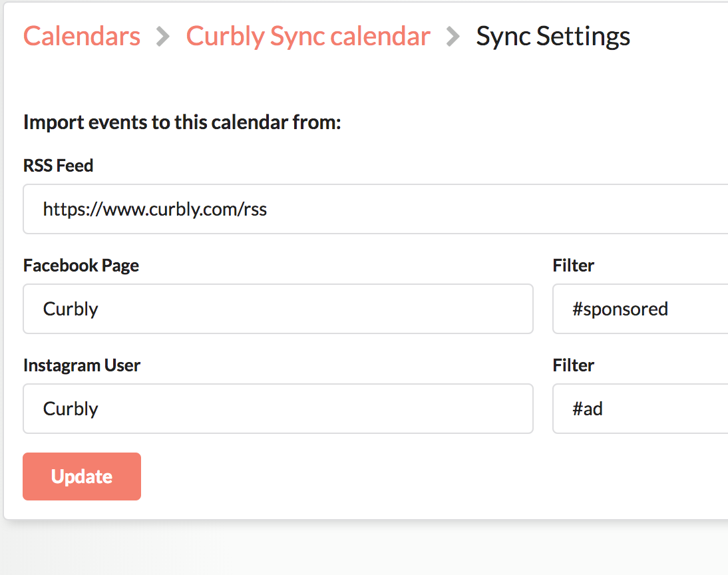Click the https://www.curbly.com/rss URL text

155,210
